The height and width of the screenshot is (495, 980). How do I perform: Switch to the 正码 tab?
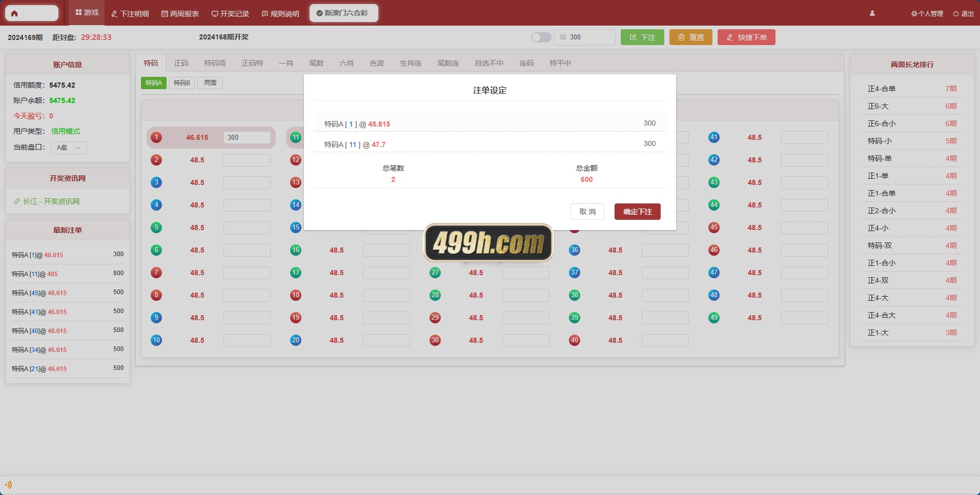click(181, 63)
